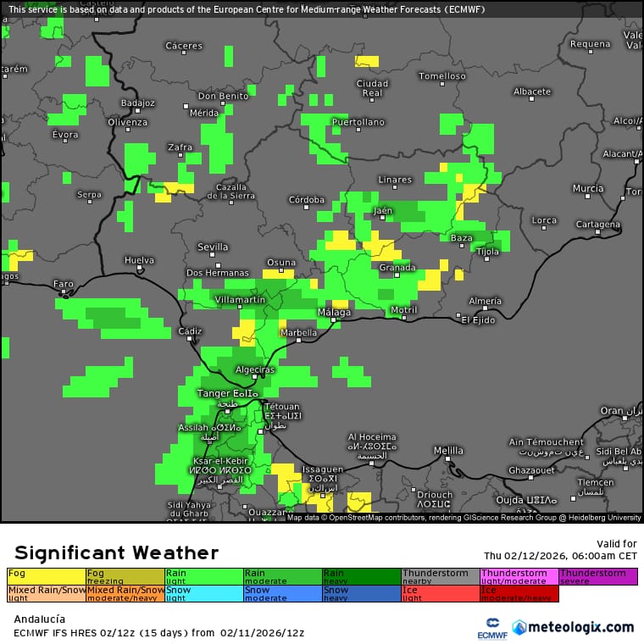
Task: Click the Málaga city marker
Action: 334,320
